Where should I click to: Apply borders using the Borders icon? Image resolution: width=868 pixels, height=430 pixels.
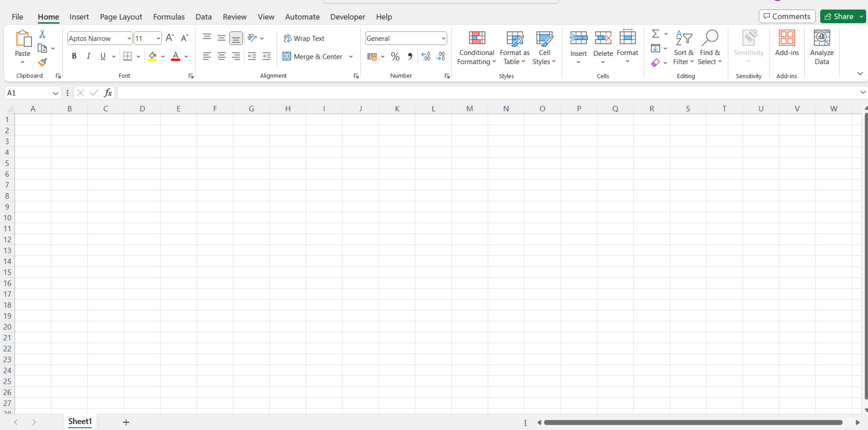click(x=127, y=56)
